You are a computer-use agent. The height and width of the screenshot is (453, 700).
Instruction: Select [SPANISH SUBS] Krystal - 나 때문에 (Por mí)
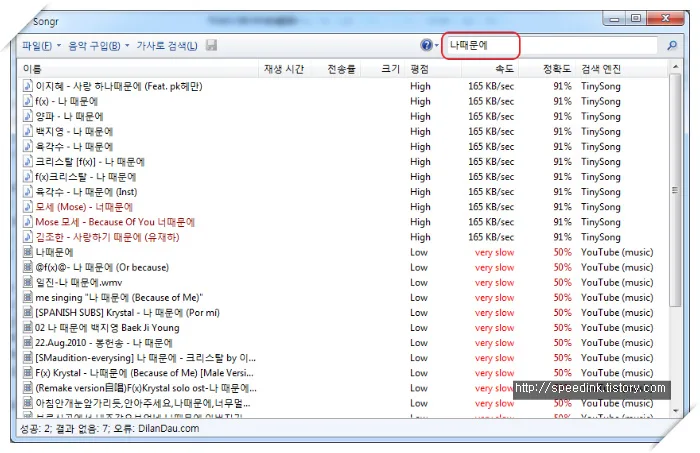click(128, 312)
